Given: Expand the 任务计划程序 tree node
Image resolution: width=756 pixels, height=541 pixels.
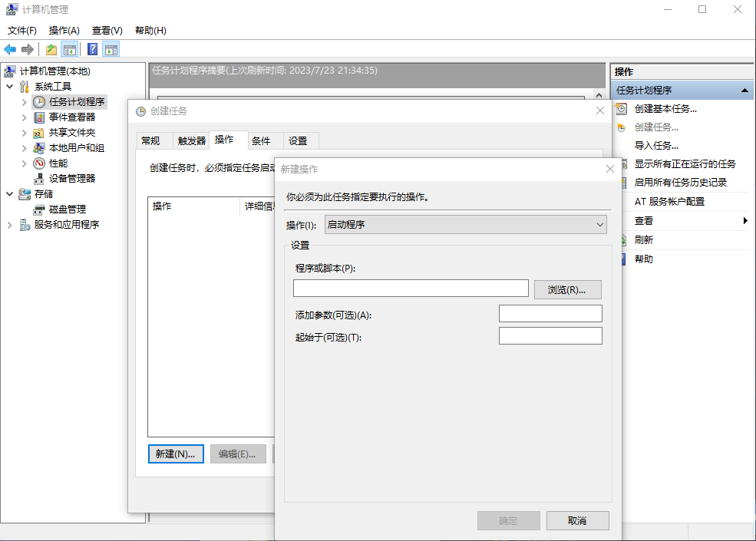Looking at the screenshot, I should (24, 102).
